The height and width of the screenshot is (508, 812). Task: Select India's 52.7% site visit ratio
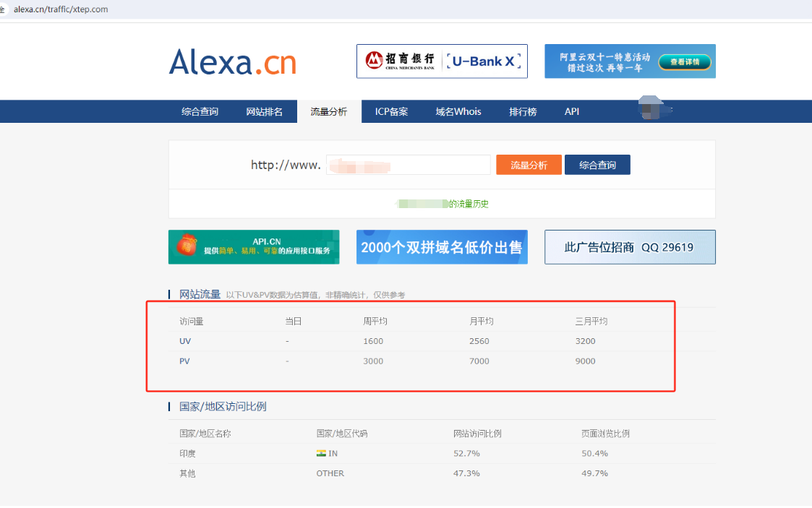click(x=466, y=453)
